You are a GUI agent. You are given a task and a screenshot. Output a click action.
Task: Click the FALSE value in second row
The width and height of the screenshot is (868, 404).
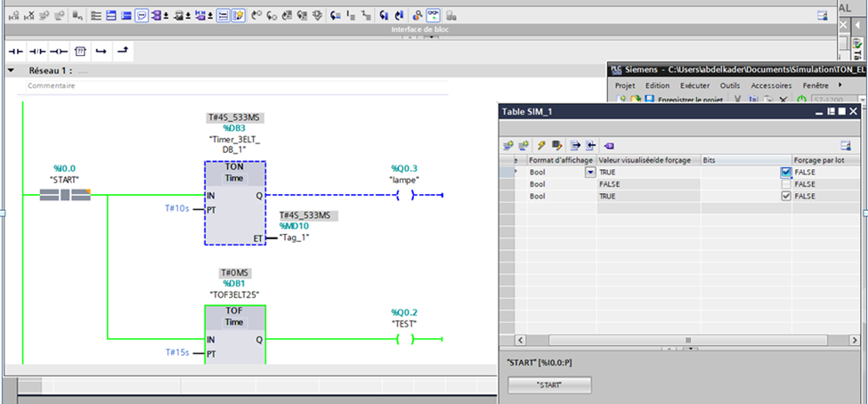610,183
